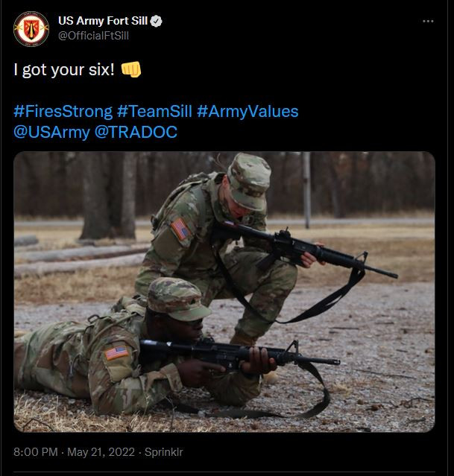The width and height of the screenshot is (454, 476).
Task: Click the "I got your six!" text
Action: [63, 69]
